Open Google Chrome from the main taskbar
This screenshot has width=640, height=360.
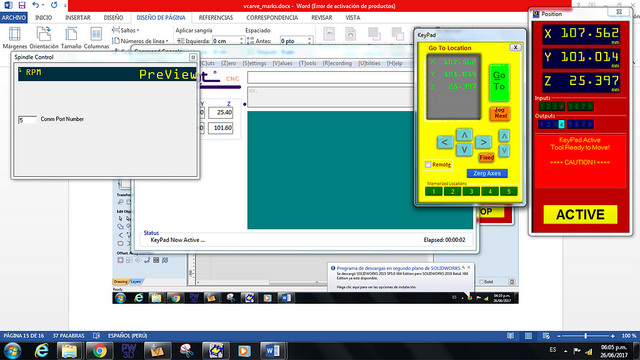[99, 351]
